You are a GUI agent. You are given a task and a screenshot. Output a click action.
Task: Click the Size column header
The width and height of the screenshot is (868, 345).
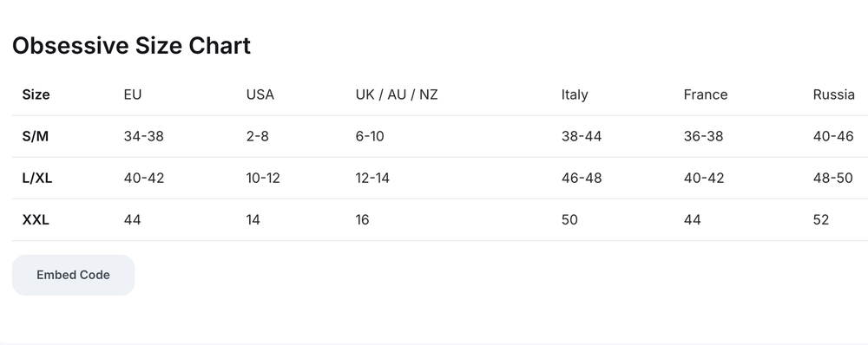36,94
